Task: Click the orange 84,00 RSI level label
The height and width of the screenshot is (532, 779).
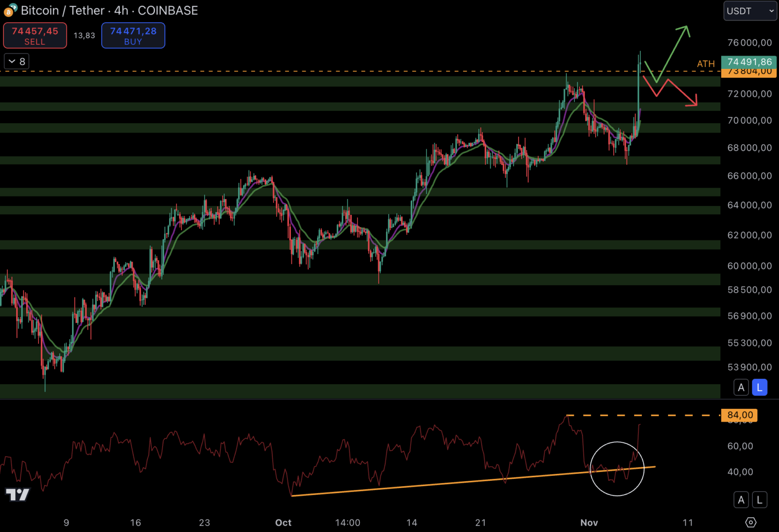Action: (x=740, y=415)
